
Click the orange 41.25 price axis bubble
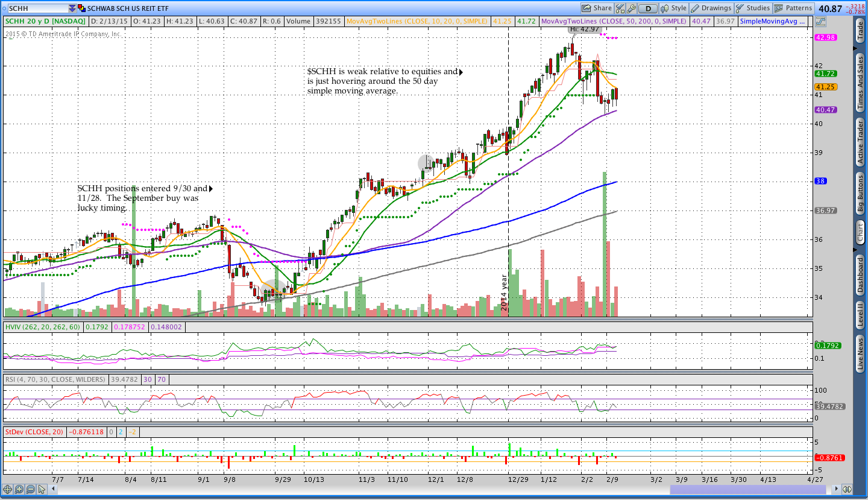click(x=825, y=87)
